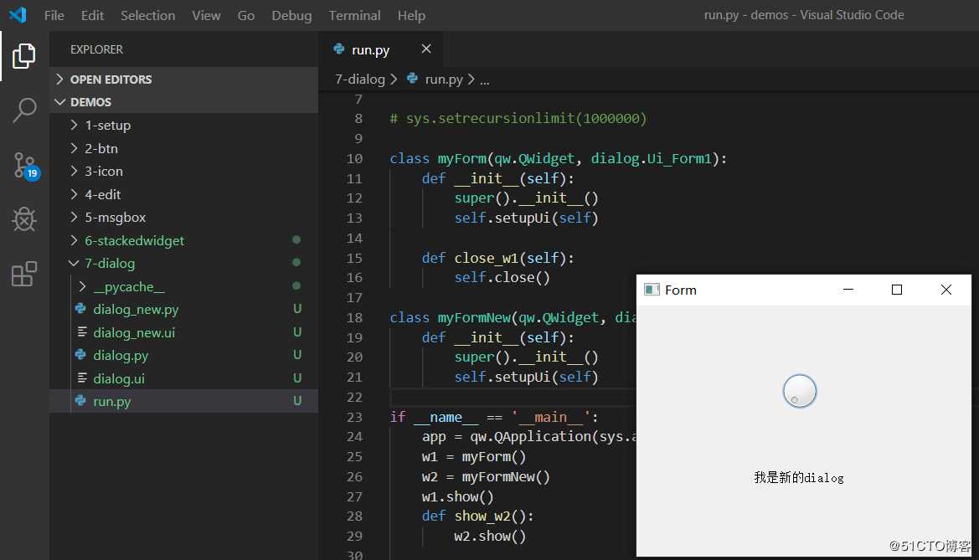Open the Explorer view in activity bar
The image size is (979, 560).
point(24,56)
